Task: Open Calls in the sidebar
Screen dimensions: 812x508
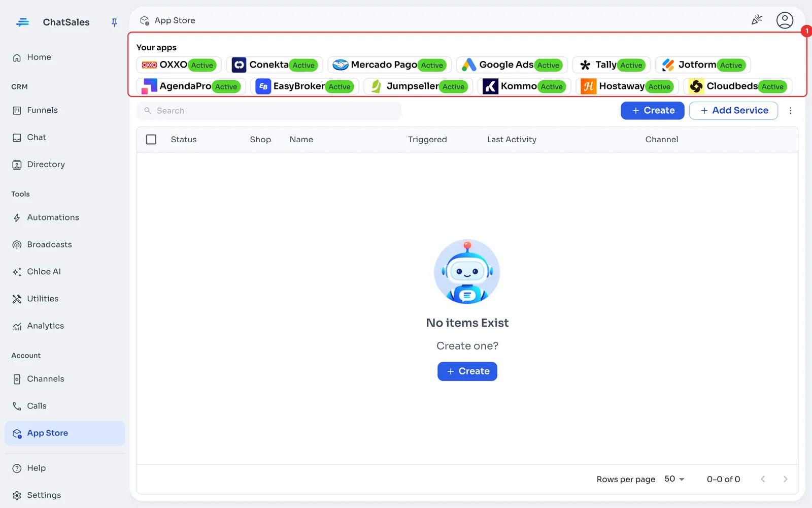Action: tap(65, 406)
